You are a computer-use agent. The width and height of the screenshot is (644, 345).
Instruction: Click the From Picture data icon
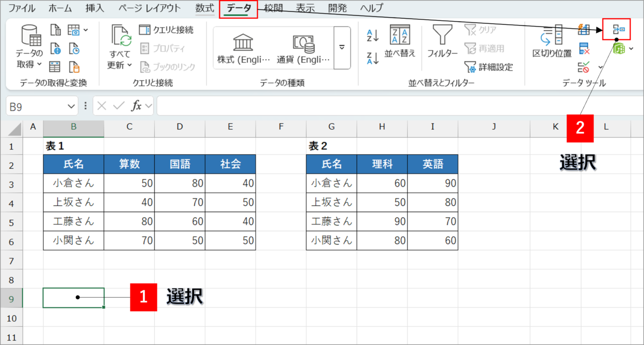(74, 30)
